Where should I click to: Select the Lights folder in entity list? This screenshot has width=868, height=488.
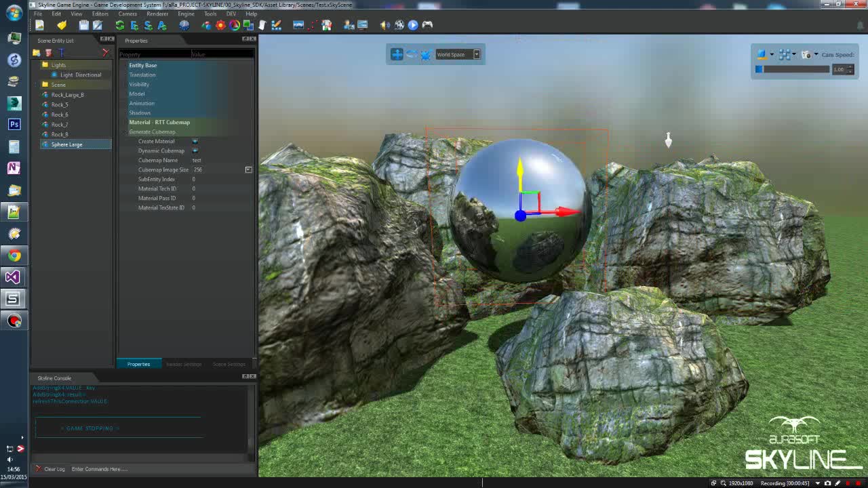pyautogui.click(x=58, y=65)
